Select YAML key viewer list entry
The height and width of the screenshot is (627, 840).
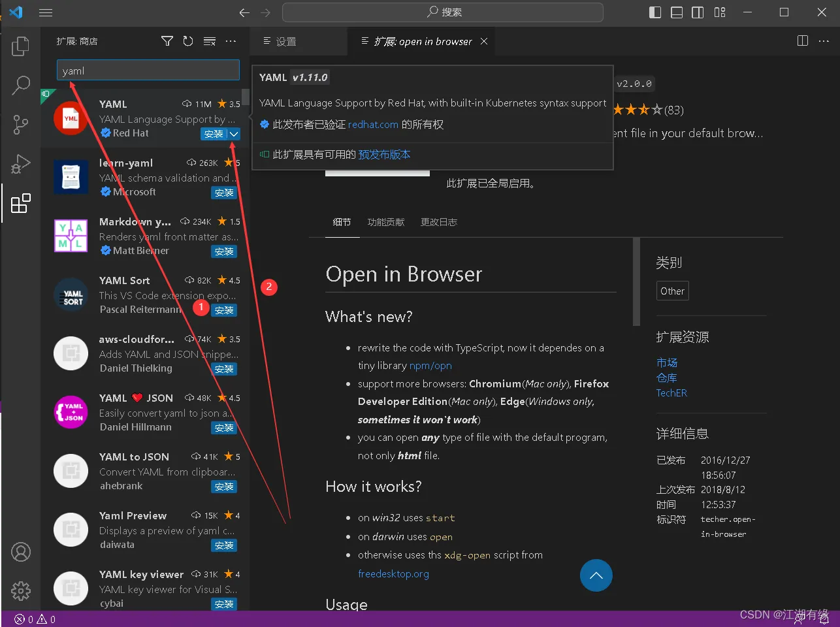tap(145, 588)
